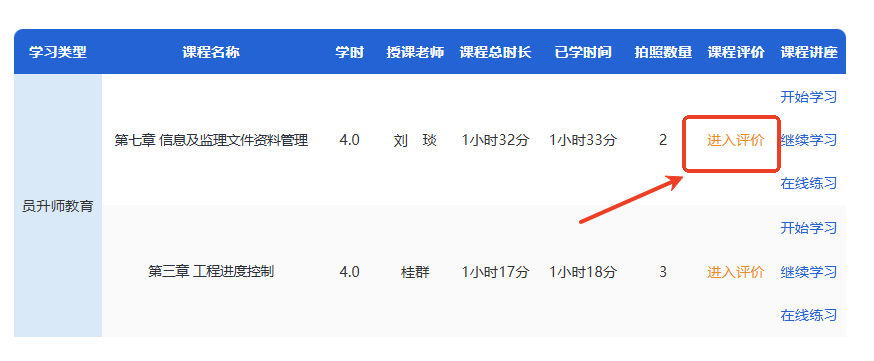Click the 学时 column header
The width and height of the screenshot is (874, 361).
click(x=349, y=52)
